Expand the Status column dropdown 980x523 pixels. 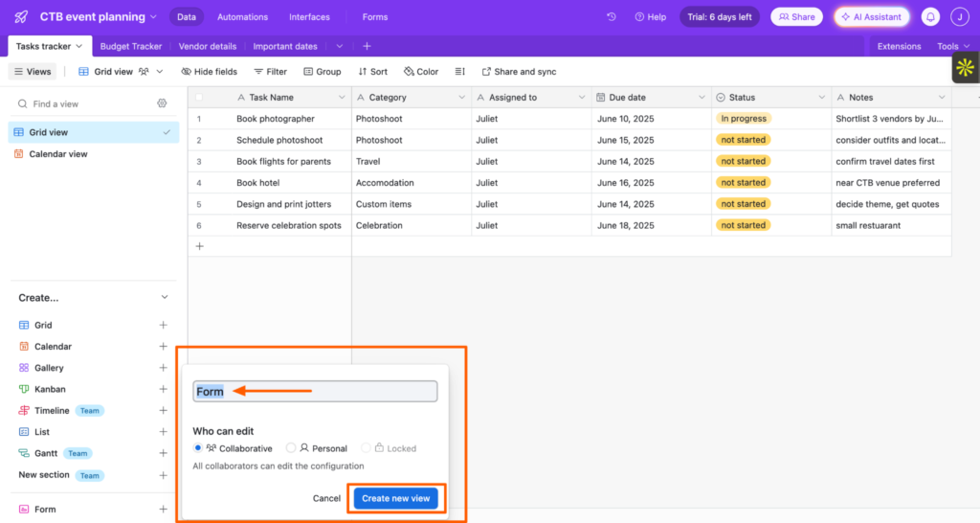(x=821, y=98)
